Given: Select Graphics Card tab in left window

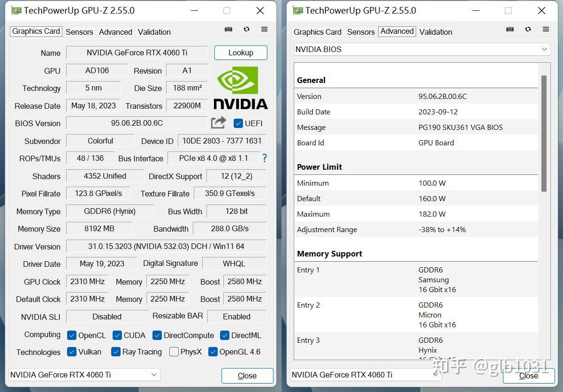Looking at the screenshot, I should coord(36,31).
